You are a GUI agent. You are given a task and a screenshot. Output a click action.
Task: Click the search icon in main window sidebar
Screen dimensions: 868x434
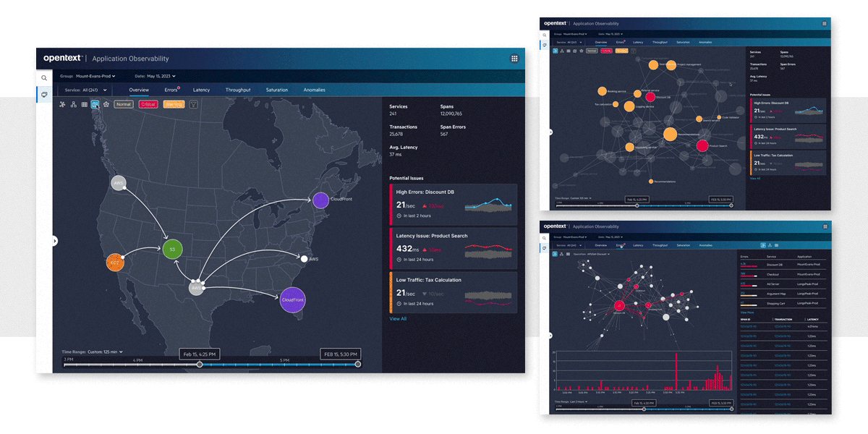point(44,78)
